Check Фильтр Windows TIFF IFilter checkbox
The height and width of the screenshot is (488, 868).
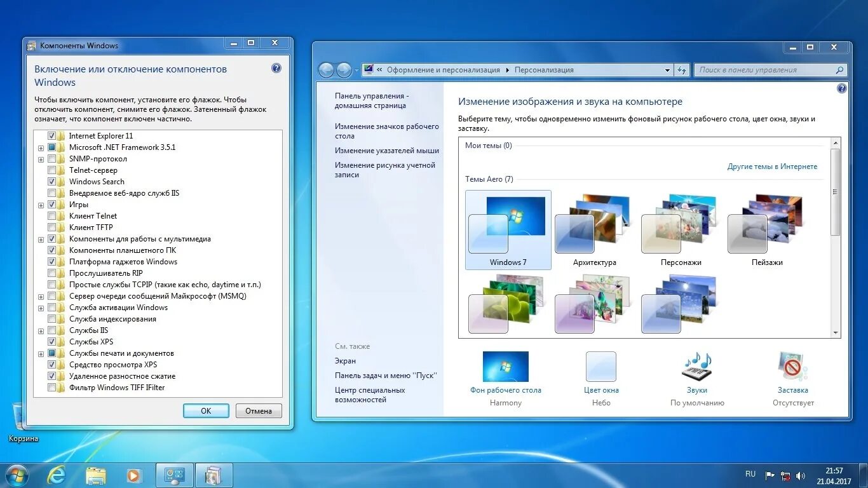(51, 388)
